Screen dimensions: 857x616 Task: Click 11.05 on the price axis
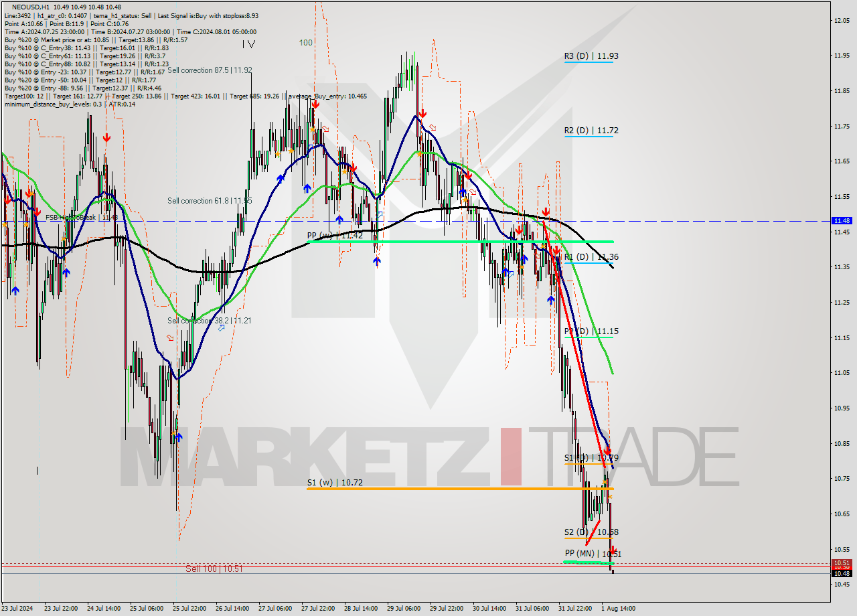point(842,372)
